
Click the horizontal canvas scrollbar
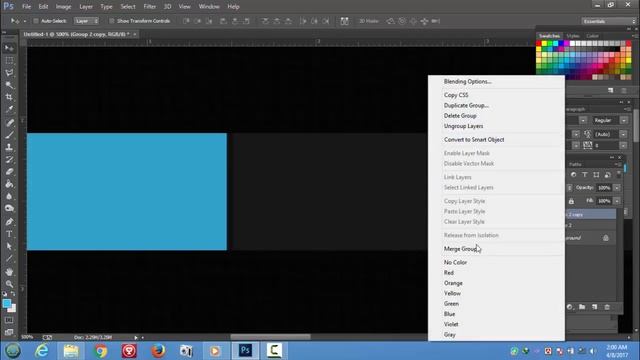pyautogui.click(x=270, y=337)
